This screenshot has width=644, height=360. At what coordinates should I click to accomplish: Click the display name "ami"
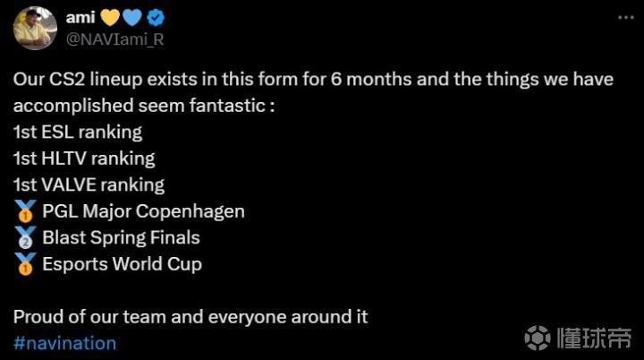click(x=80, y=18)
